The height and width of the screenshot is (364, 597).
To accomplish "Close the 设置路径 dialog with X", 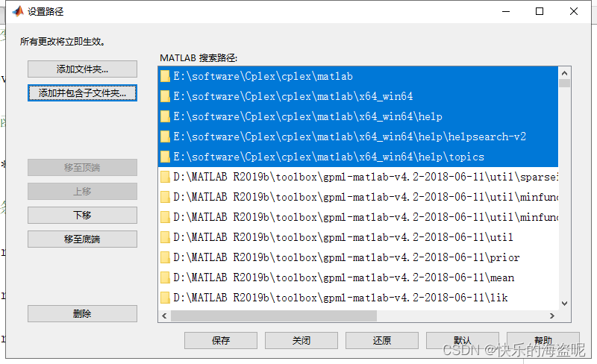I will pos(574,11).
